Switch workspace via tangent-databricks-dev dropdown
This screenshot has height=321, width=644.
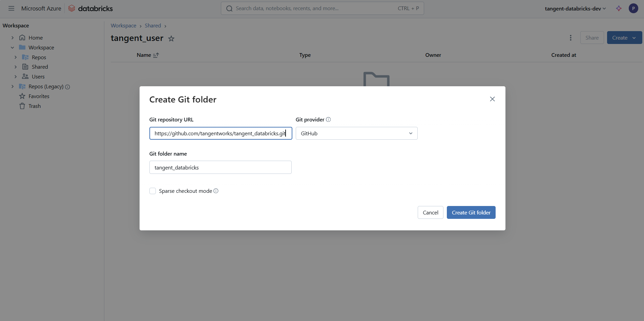pyautogui.click(x=575, y=8)
